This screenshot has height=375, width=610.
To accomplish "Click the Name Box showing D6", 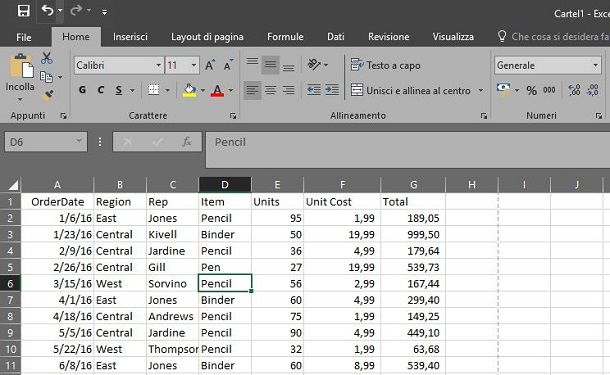I will [46, 142].
